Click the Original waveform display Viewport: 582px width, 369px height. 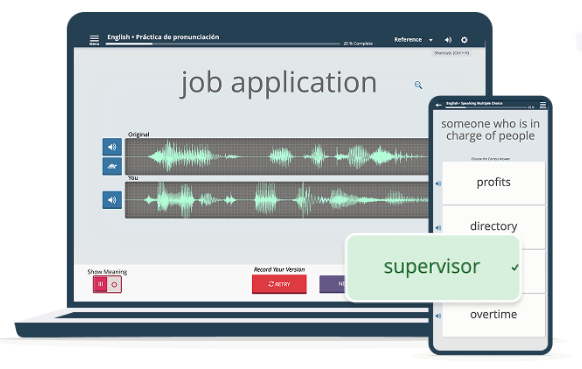pos(277,157)
